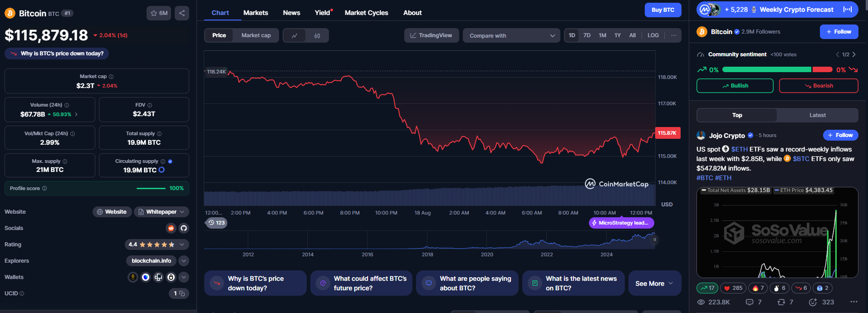Open the News tab
The width and height of the screenshot is (868, 313).
[292, 13]
